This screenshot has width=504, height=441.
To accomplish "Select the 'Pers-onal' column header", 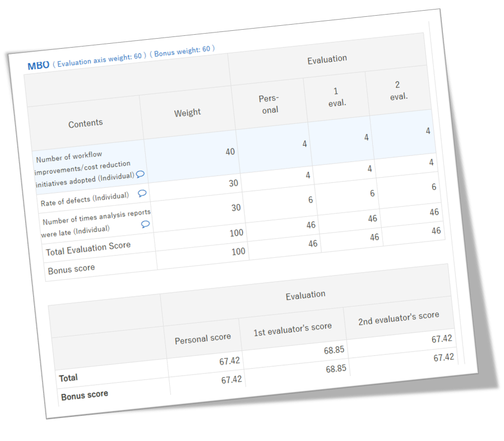I will [x=269, y=104].
